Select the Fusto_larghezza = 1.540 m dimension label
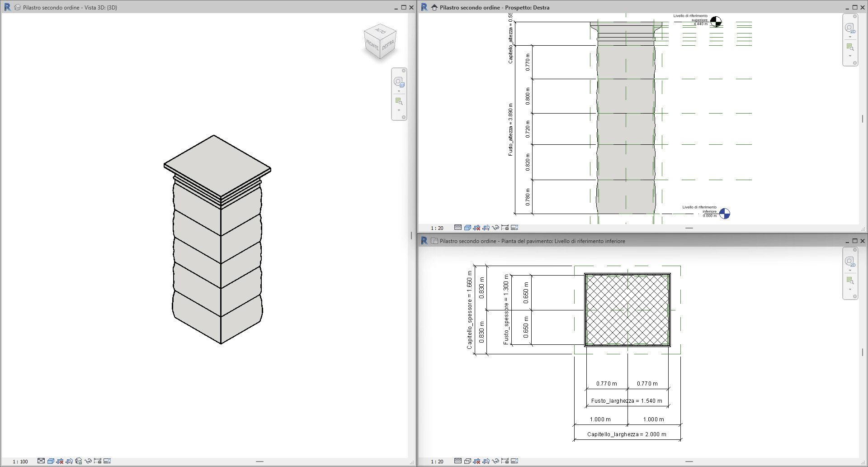Screen dimensions: 868x467 tap(626, 401)
